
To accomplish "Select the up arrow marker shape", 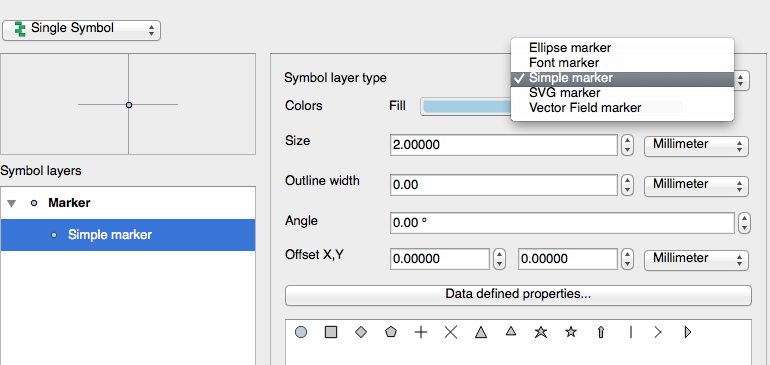I will [x=601, y=333].
